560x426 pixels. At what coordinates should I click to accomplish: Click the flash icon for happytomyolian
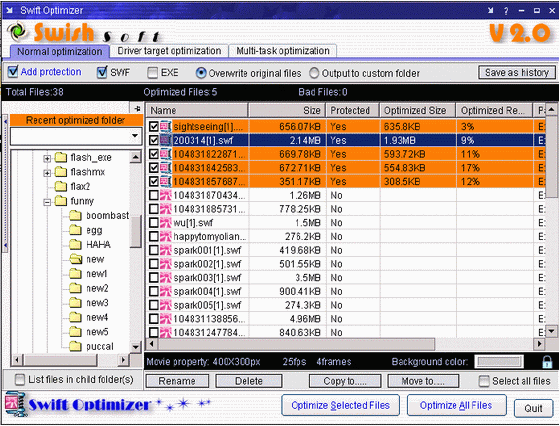[x=166, y=236]
